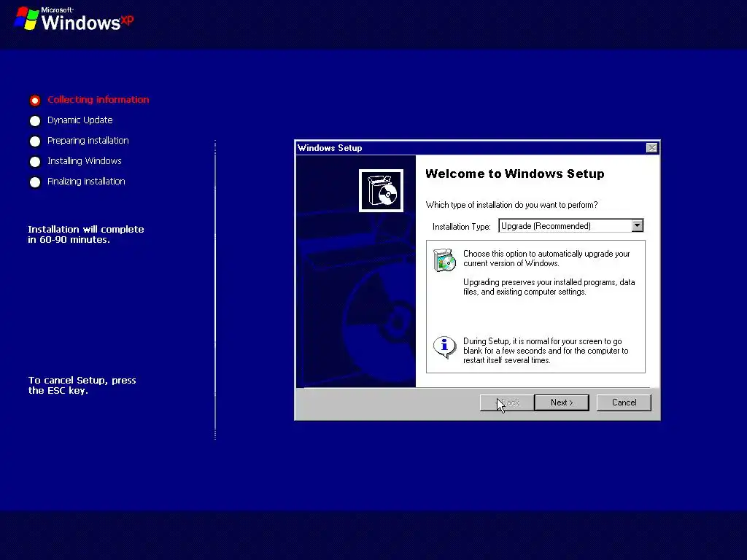
Task: Click the 'Finalizing installation' step text
Action: click(86, 182)
